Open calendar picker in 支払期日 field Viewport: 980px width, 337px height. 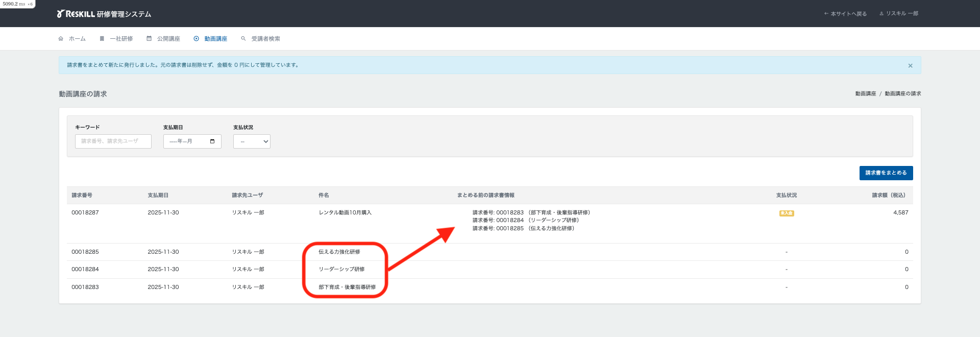tap(212, 141)
